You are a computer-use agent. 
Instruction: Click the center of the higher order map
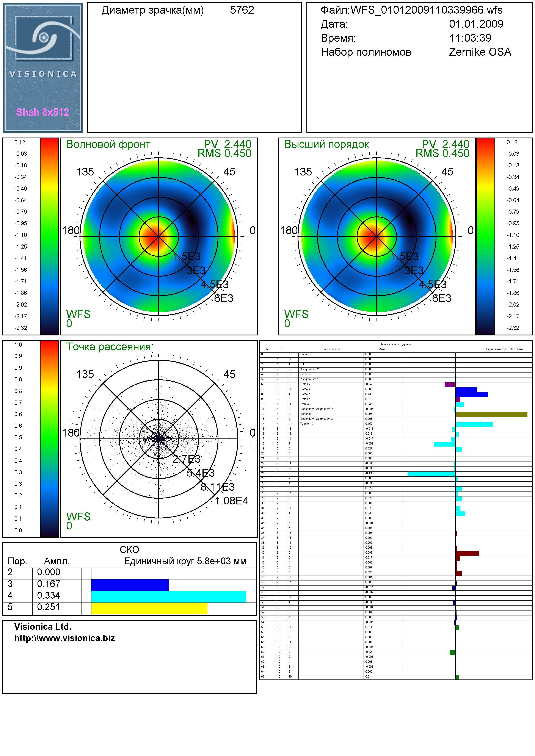tap(377, 236)
